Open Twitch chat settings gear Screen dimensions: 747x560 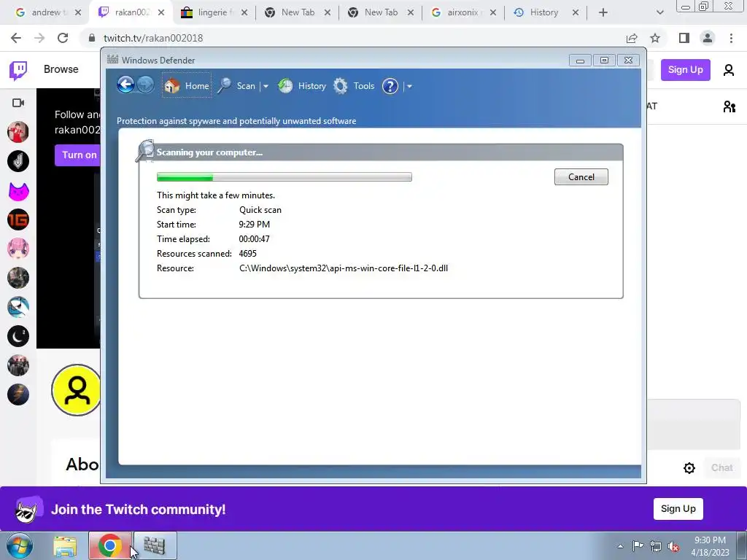pos(689,468)
